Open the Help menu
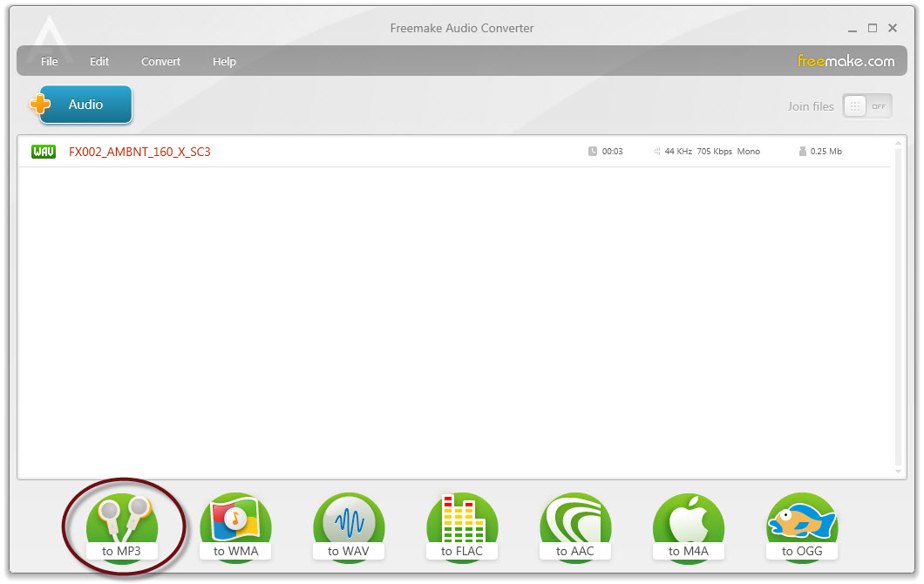This screenshot has height=584, width=924. click(224, 61)
